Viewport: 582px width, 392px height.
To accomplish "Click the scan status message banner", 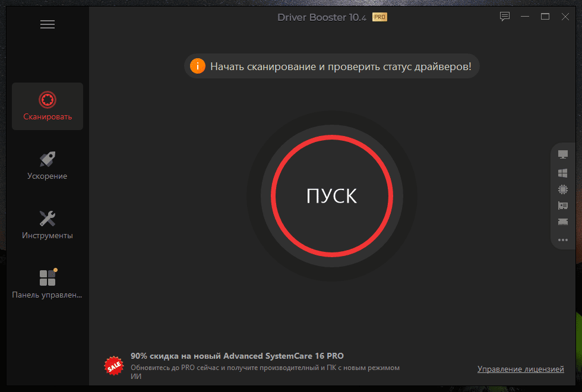I will click(x=340, y=67).
